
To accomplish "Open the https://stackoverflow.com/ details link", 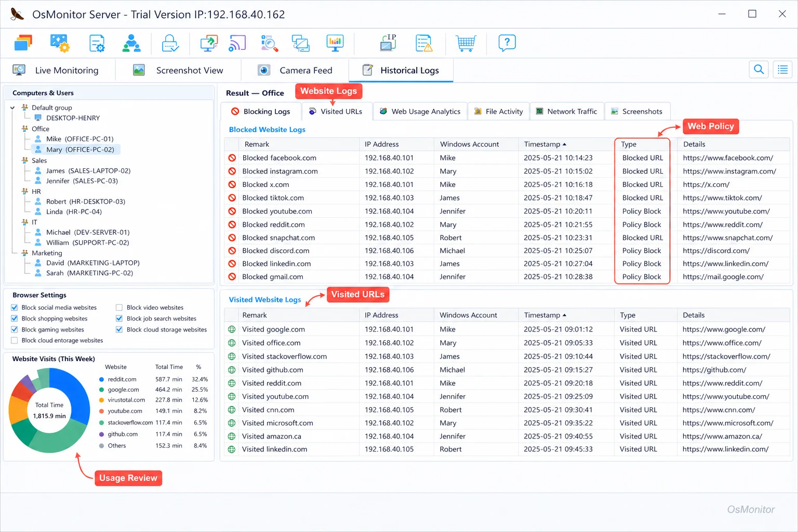I will [x=726, y=356].
